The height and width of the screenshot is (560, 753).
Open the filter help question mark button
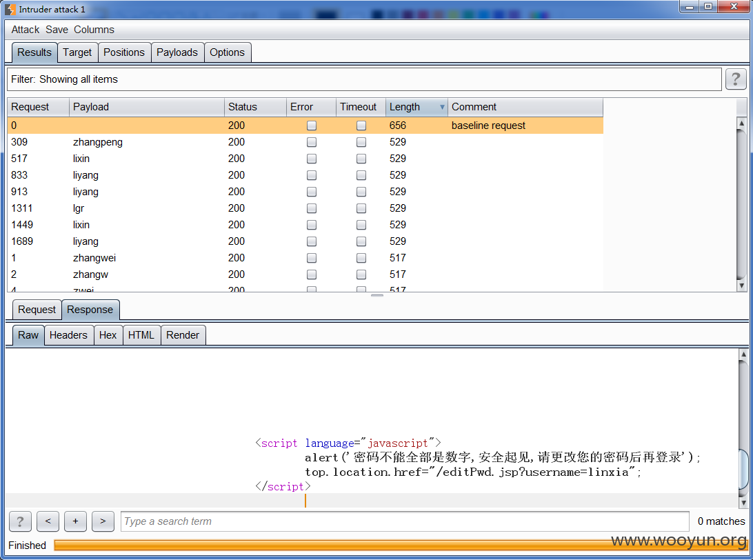click(735, 79)
